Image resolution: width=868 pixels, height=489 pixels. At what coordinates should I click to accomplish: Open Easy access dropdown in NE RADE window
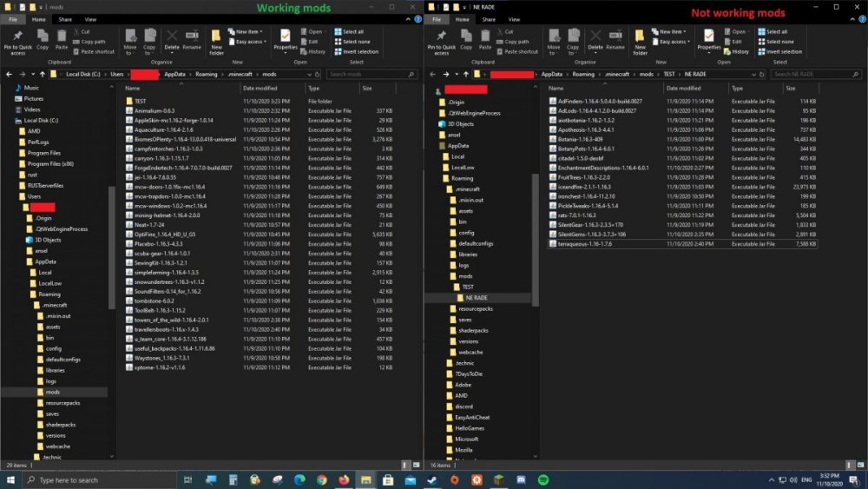click(x=672, y=41)
